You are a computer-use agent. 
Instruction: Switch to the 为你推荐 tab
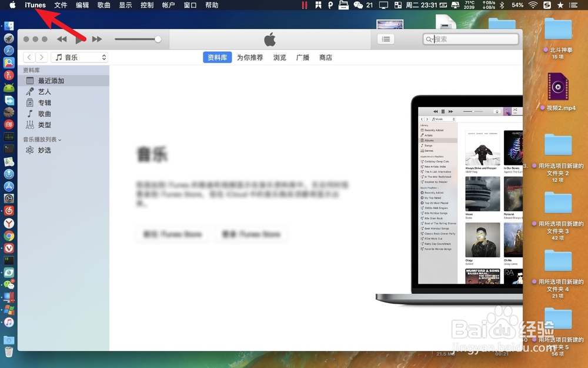[250, 58]
